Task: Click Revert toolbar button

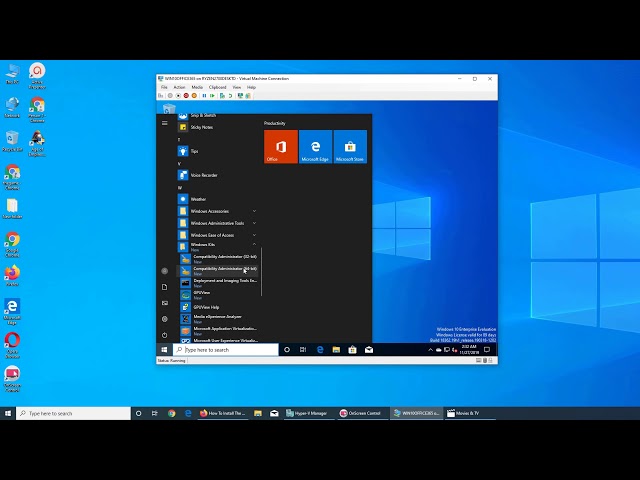Action: 231,96
